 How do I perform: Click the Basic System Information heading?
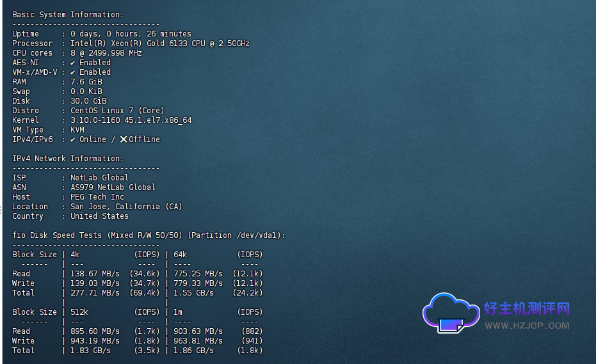coord(68,15)
